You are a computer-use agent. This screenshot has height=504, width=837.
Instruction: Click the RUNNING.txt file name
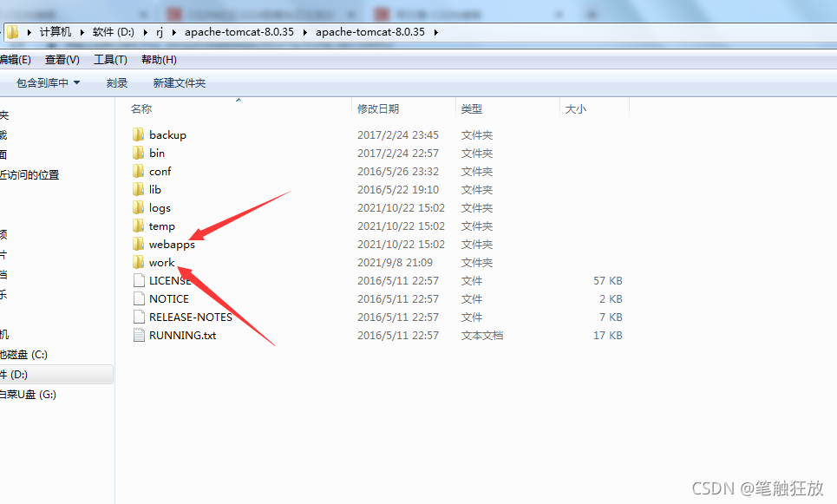(182, 336)
